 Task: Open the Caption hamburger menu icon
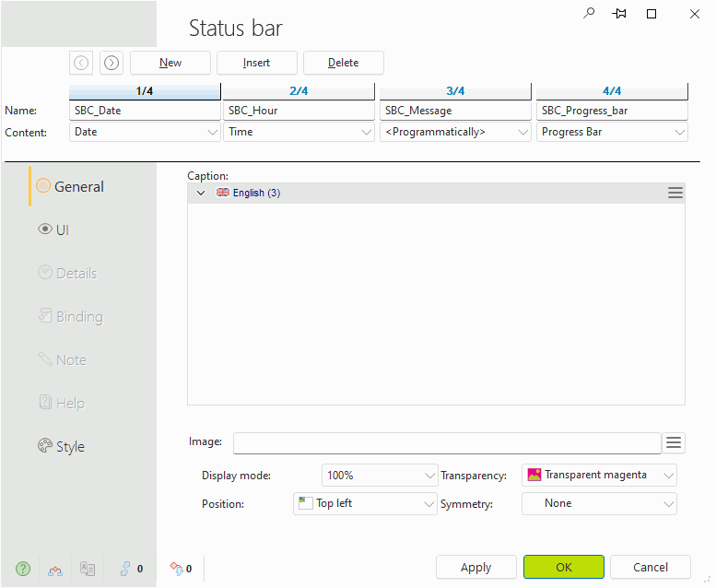click(675, 193)
